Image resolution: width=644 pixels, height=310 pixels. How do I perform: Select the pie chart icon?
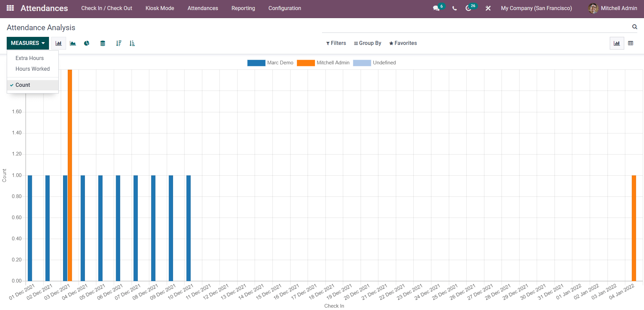(87, 43)
